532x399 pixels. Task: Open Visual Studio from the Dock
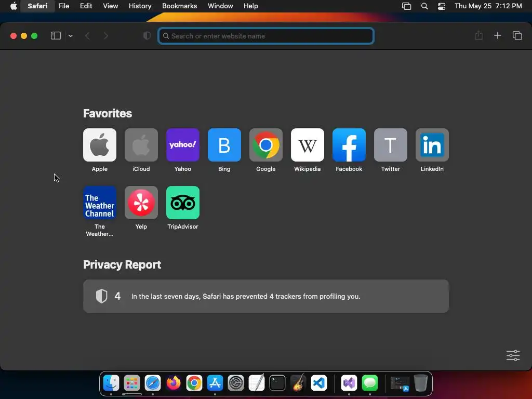pyautogui.click(x=349, y=383)
